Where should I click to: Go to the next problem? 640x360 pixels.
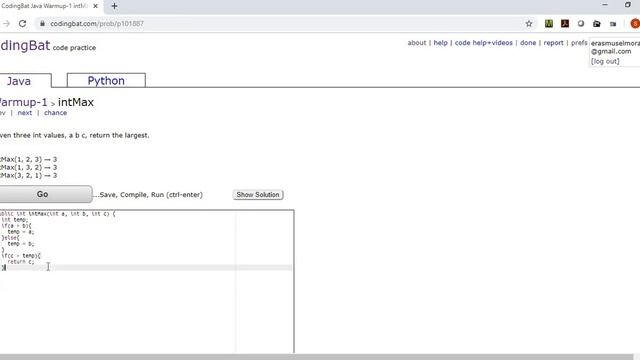click(x=24, y=113)
